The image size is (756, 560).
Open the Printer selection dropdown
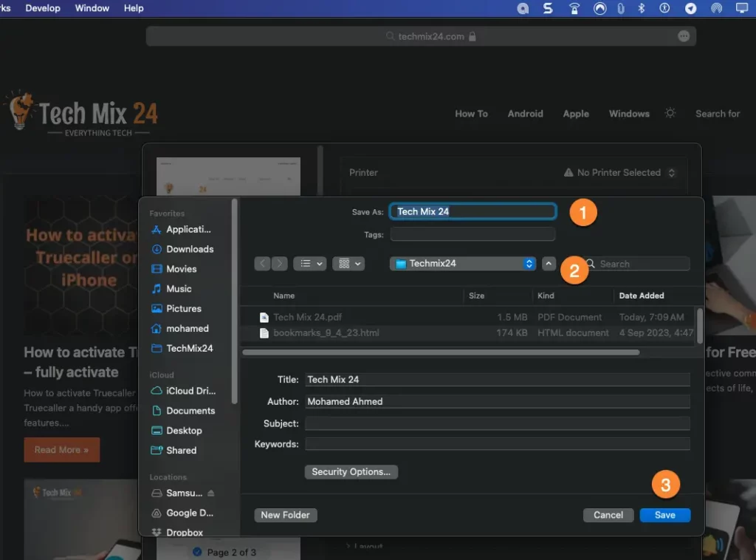[619, 172]
